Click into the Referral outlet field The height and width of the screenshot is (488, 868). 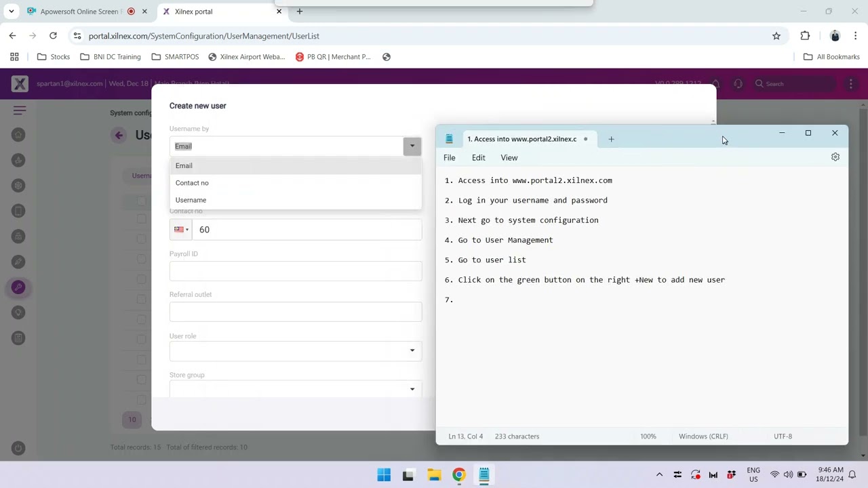click(296, 312)
